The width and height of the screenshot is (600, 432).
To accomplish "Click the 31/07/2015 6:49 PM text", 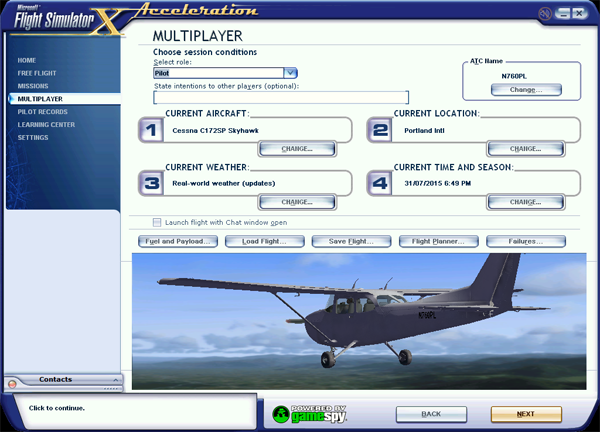I will (x=437, y=183).
